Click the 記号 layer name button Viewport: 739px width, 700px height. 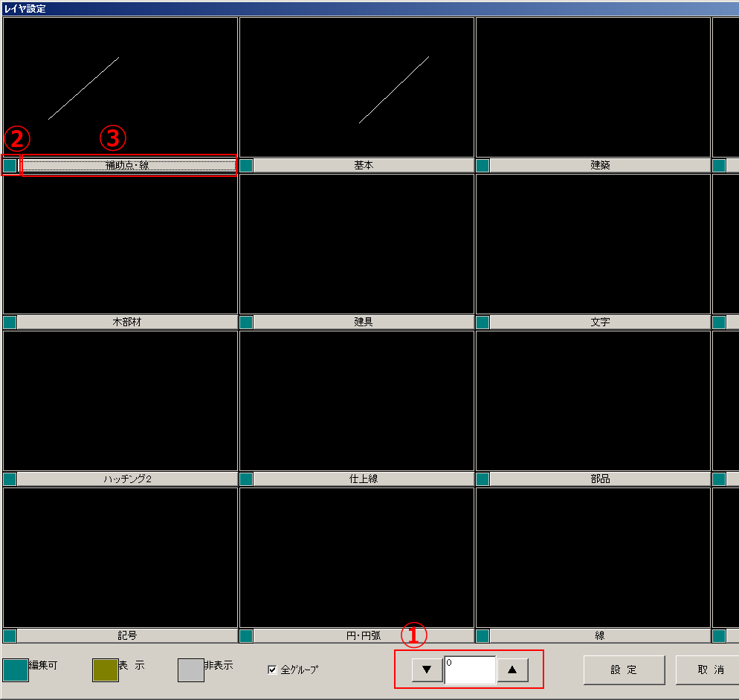point(127,636)
